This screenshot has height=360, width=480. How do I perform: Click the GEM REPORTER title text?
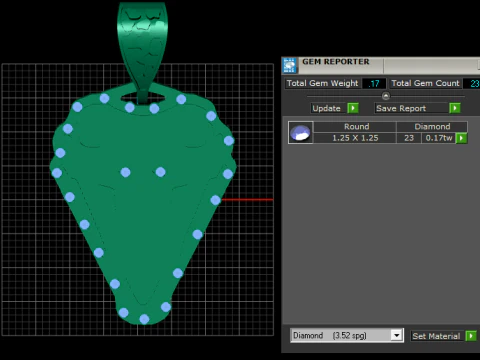[336, 62]
